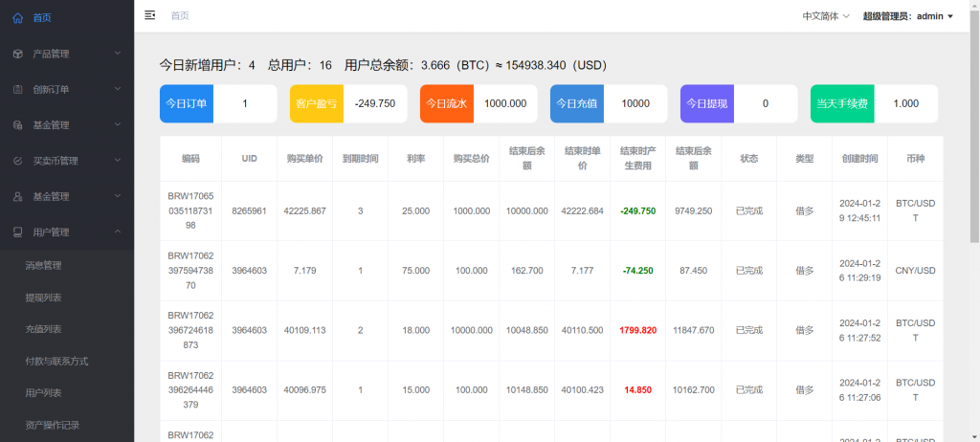
Task: Click the cube icon beside 产品管理
Action: [x=17, y=54]
